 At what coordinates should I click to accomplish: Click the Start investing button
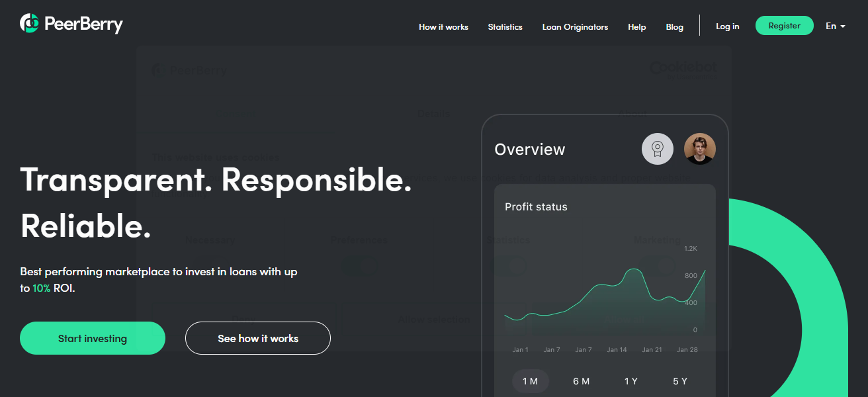[93, 338]
